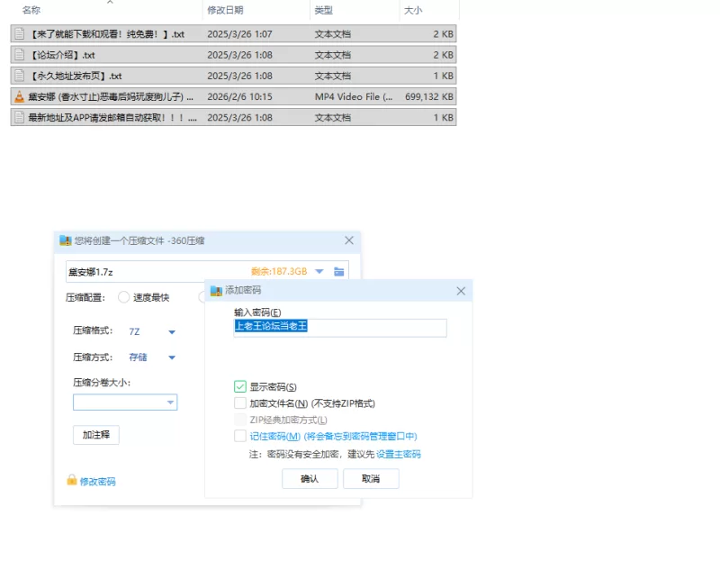Click the 360压缩 logo in 添加密码 title bar
This screenshot has width=720, height=588.
(216, 291)
